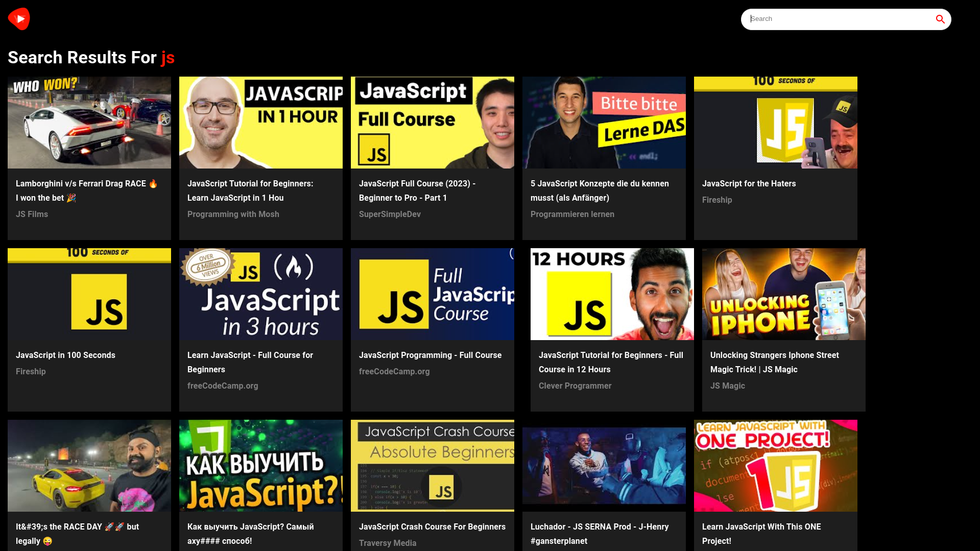The height and width of the screenshot is (551, 980).
Task: Click the red magnifying glass search icon
Action: (x=940, y=19)
